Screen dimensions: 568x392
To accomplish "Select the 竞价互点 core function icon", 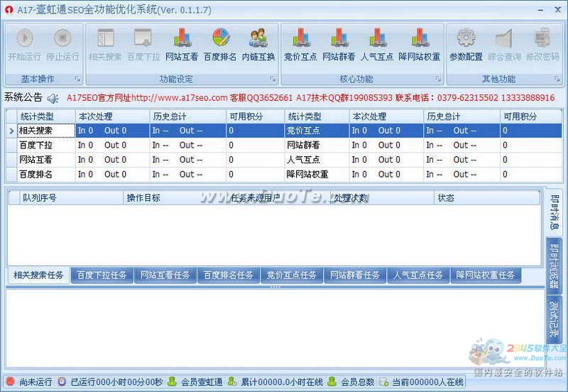I will coord(300,45).
